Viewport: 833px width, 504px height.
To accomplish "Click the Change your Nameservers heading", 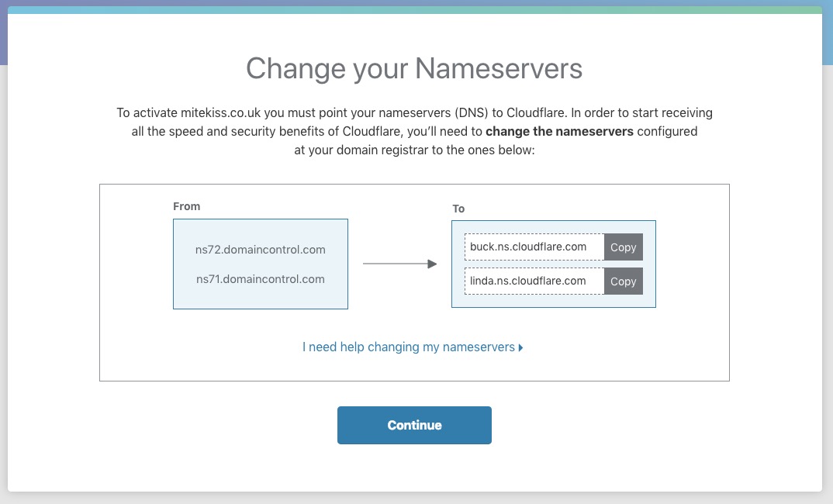I will click(413, 69).
